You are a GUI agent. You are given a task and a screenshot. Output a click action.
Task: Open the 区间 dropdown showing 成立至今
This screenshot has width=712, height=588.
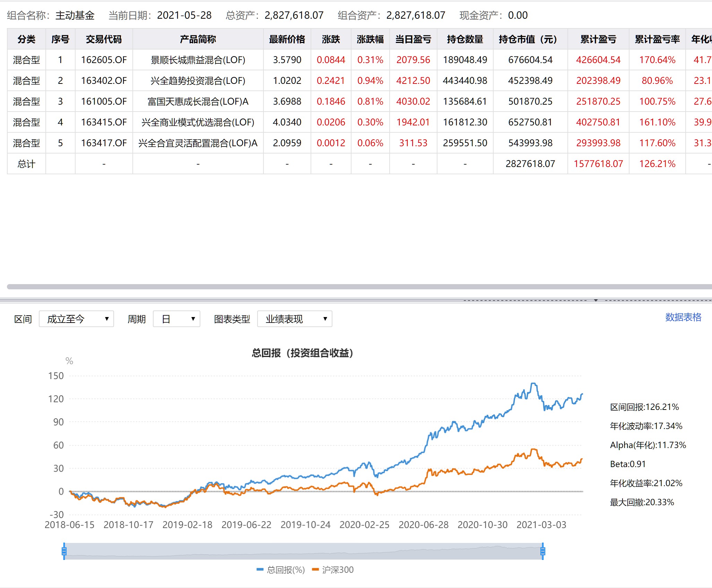[76, 319]
